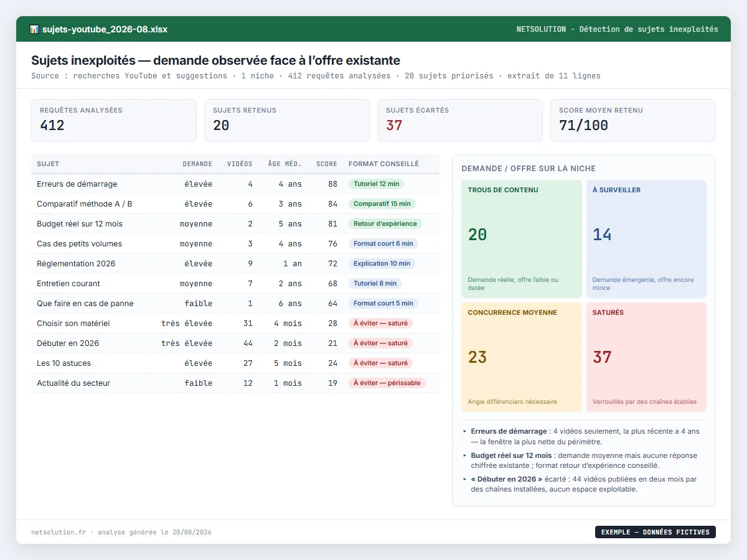Click the Exemple — données fictives badge
This screenshot has width=747, height=560.
[x=655, y=532]
